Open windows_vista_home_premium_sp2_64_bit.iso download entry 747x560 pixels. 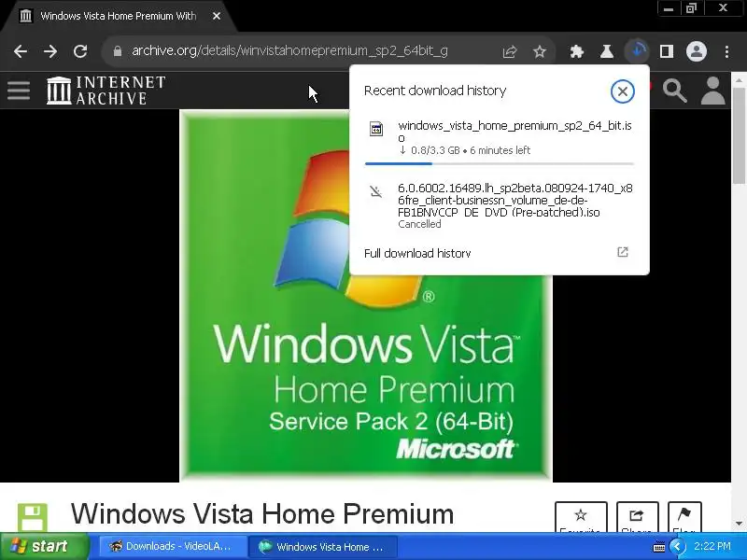tap(500, 139)
